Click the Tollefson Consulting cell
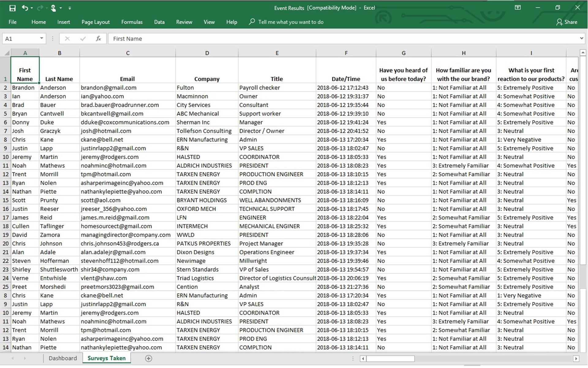This screenshot has width=588, height=368. tap(207, 131)
